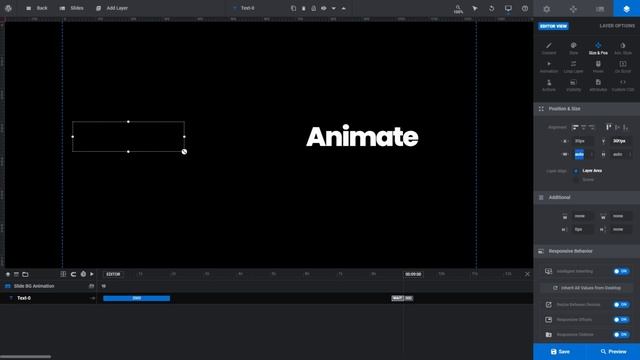Click the timeline folder icon
The height and width of the screenshot is (360, 640).
point(25,274)
